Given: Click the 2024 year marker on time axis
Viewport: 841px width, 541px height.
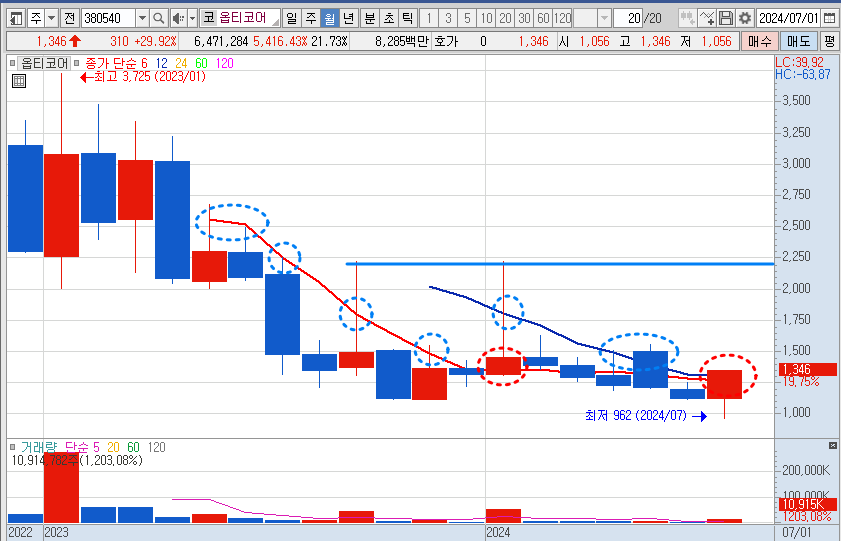Looking at the screenshot, I should click(x=498, y=532).
